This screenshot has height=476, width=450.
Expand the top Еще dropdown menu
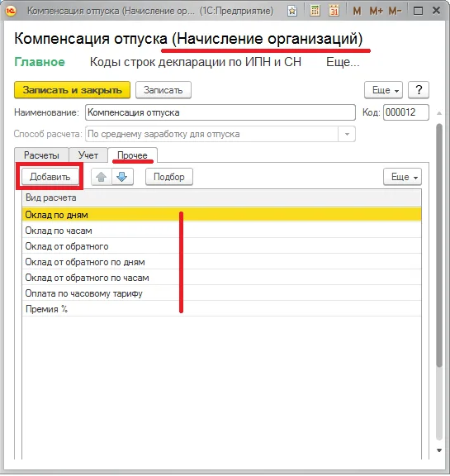click(383, 90)
